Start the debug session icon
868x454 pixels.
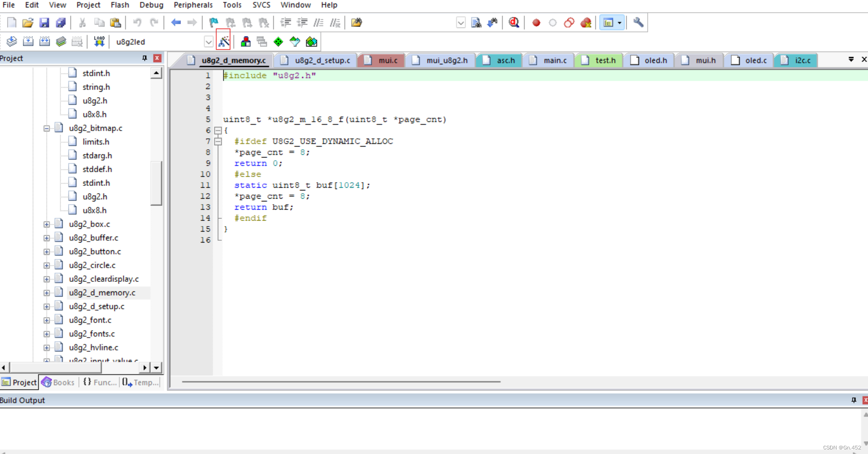514,22
